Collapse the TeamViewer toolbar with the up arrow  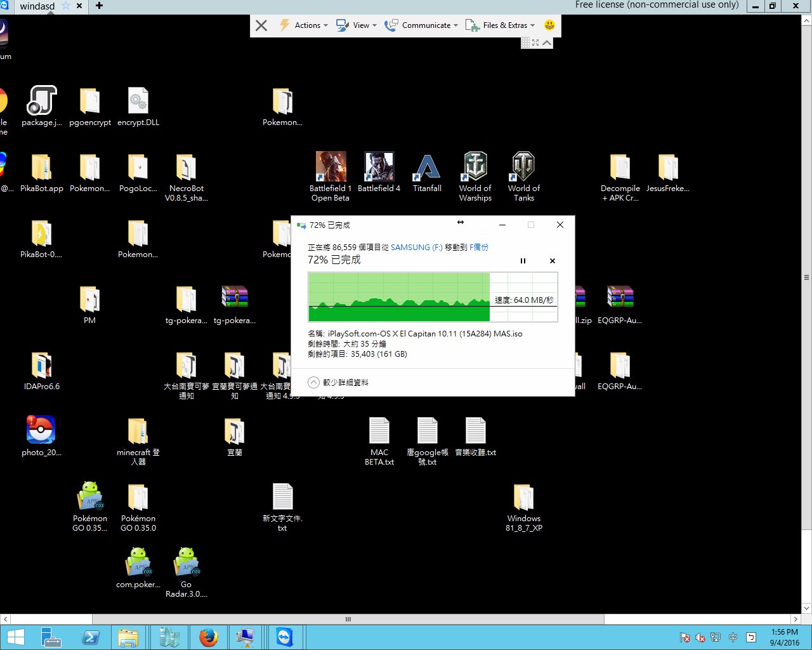(547, 43)
